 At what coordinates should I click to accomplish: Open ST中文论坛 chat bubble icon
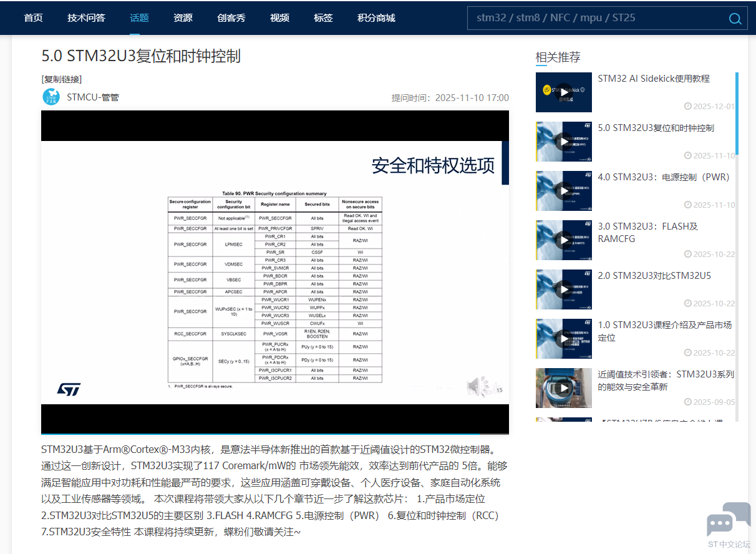tap(729, 520)
